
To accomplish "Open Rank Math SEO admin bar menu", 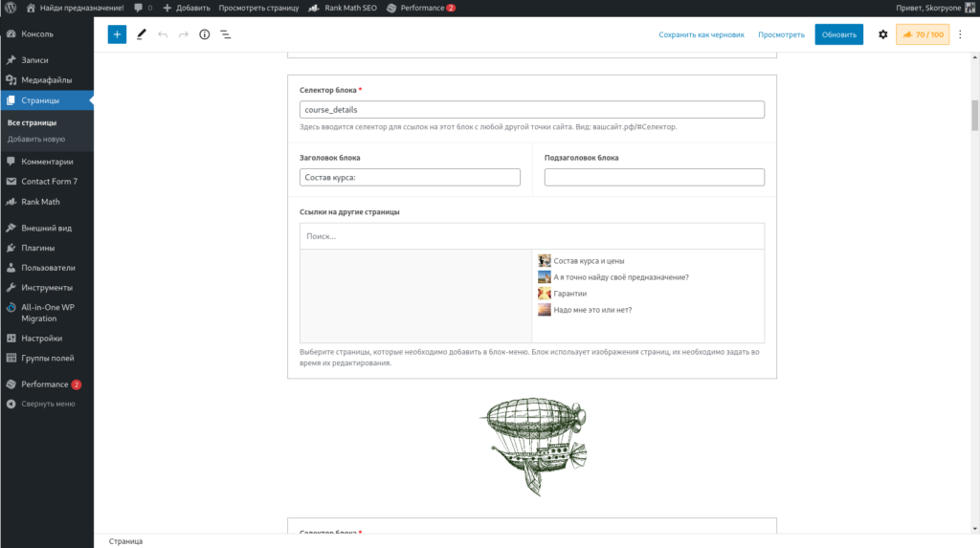I will point(343,8).
